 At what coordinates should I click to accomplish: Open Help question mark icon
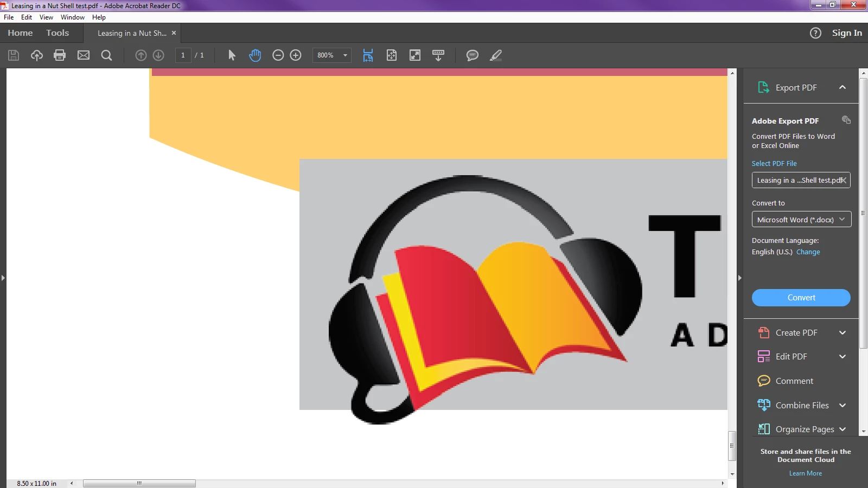click(815, 33)
